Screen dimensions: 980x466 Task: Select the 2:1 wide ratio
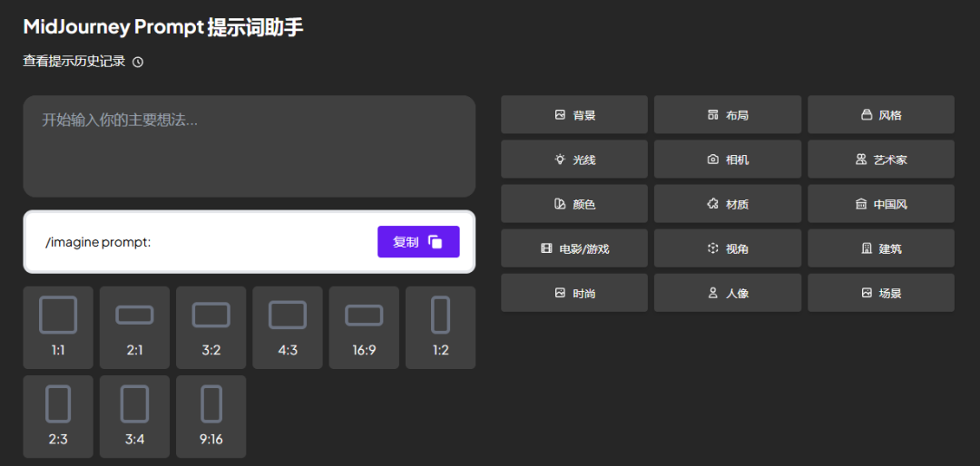coord(134,327)
